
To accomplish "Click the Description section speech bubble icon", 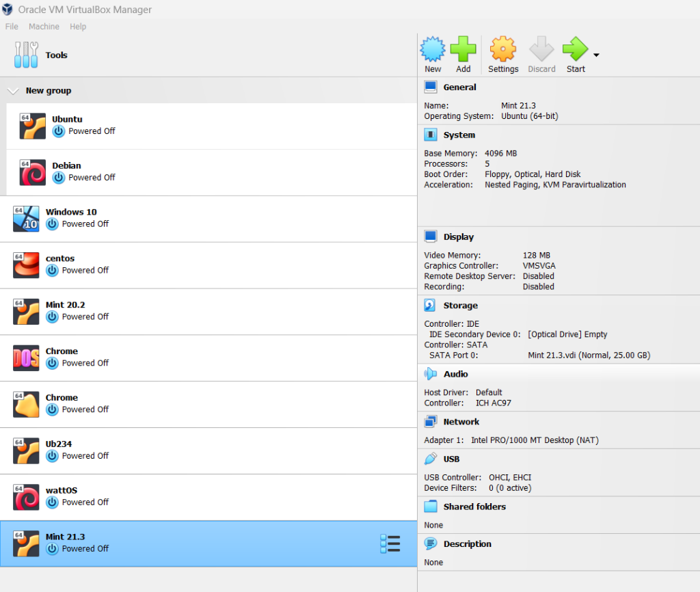I will pyautogui.click(x=431, y=543).
